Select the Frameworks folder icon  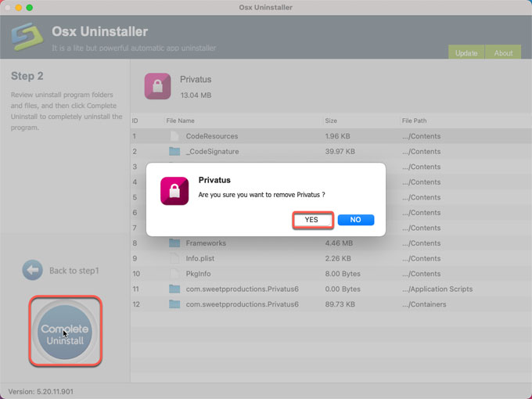click(174, 243)
